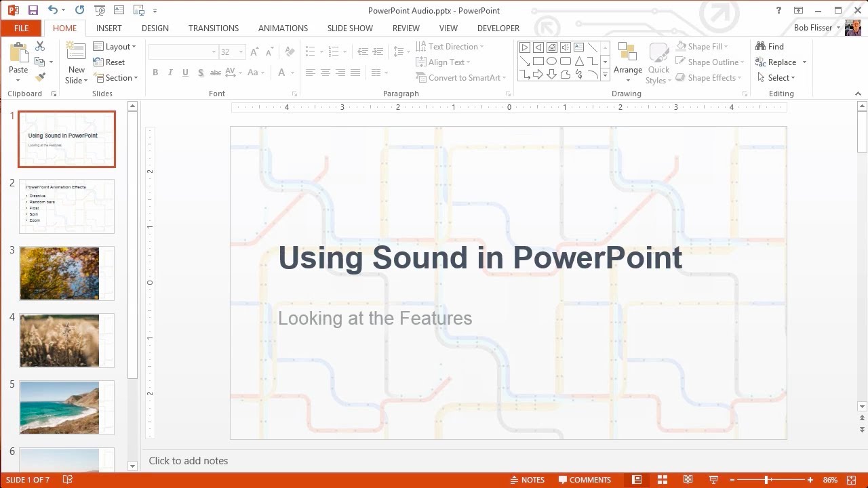Expand the shapes gallery More arrow
Screen dimensions: 868x488
click(605, 75)
